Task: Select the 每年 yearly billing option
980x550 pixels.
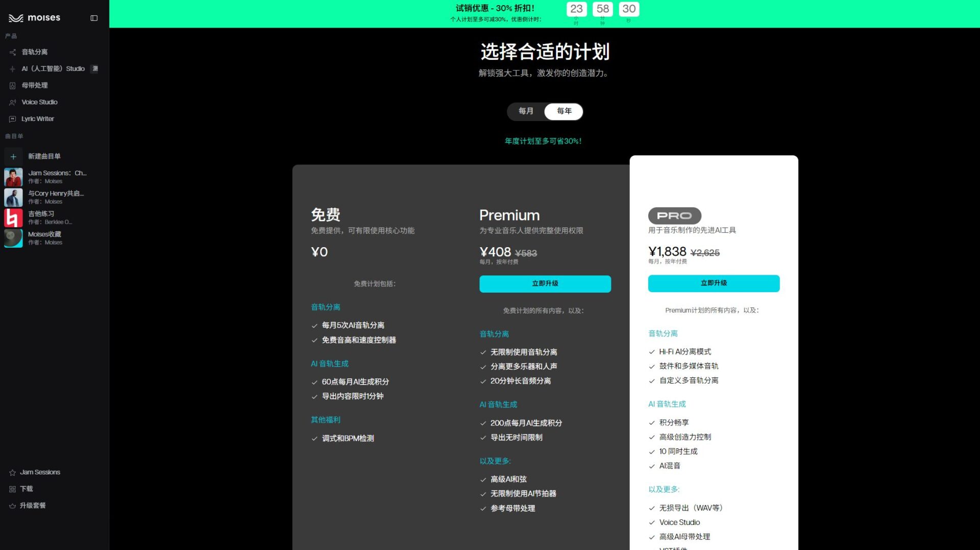Action: coord(563,111)
